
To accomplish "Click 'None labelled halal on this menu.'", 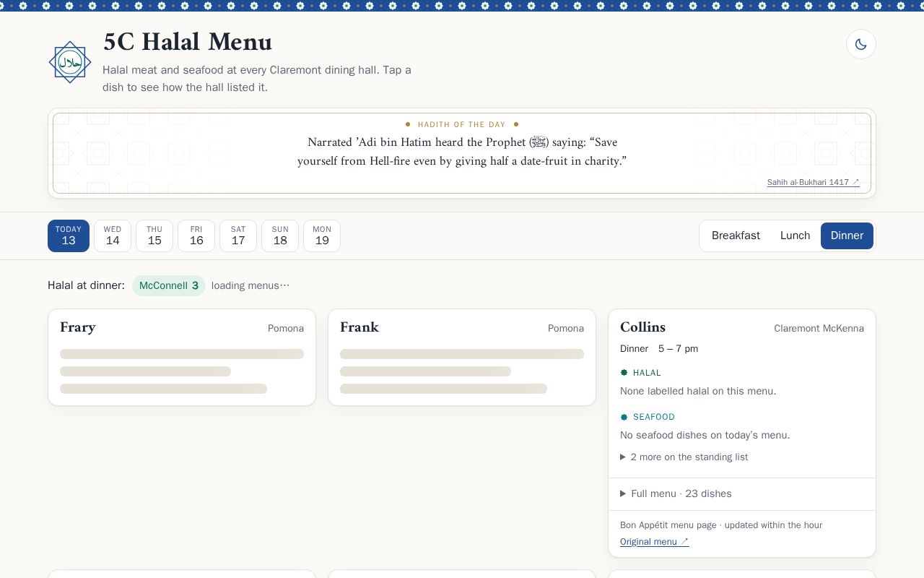I will [698, 391].
